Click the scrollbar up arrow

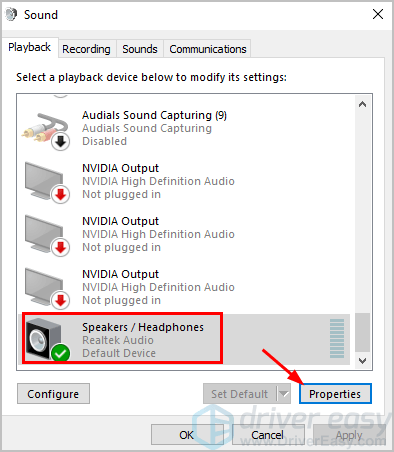click(362, 104)
